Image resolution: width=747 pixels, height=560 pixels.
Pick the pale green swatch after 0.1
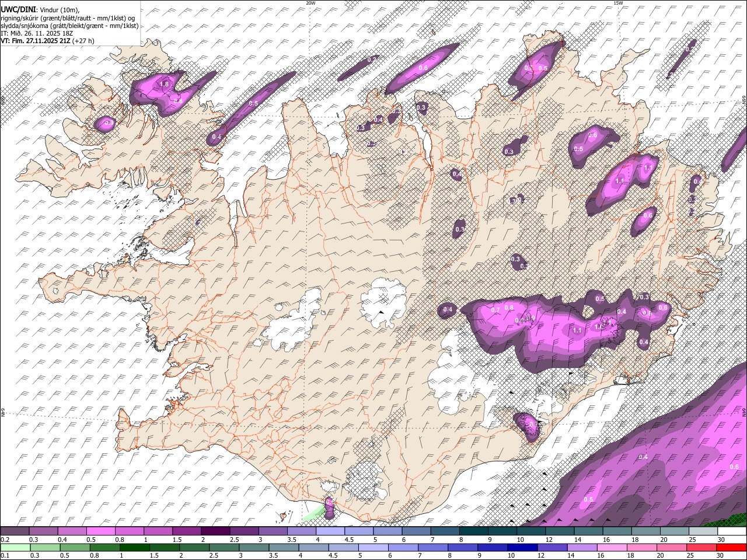(x=15, y=547)
